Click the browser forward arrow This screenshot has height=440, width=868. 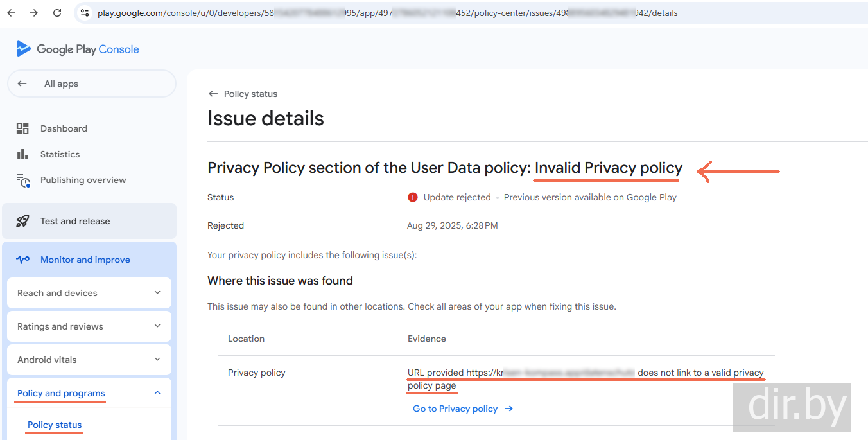[34, 13]
